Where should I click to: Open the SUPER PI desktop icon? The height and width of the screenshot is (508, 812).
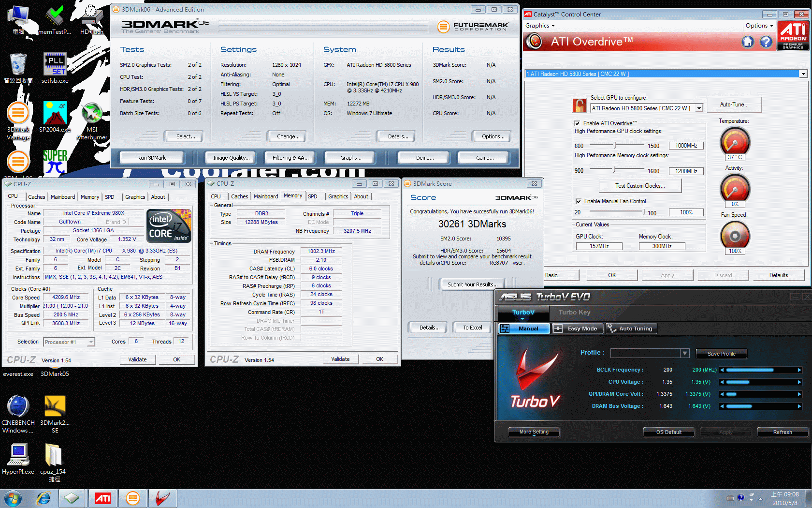[55, 162]
